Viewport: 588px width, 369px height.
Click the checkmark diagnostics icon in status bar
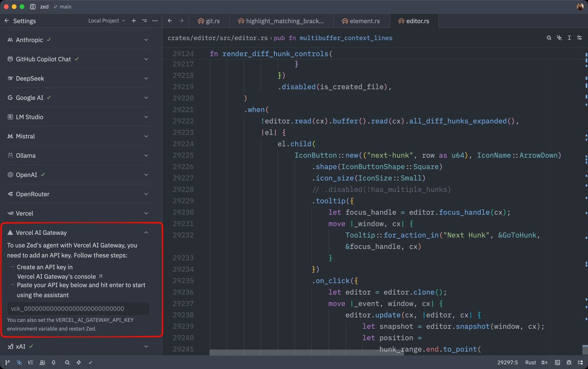click(90, 362)
